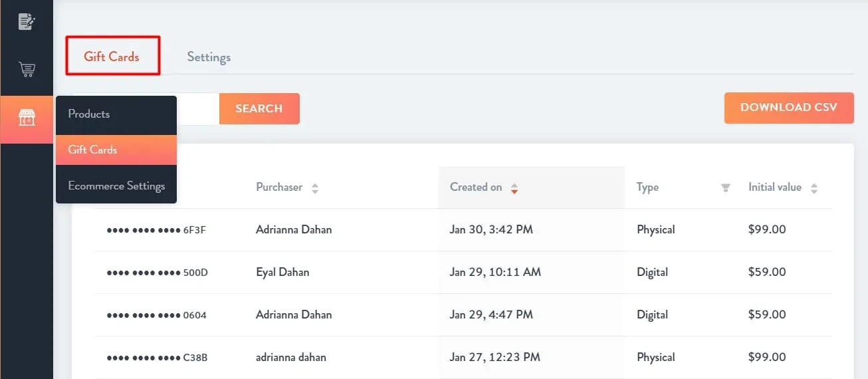This screenshot has height=379, width=868.
Task: Click the SEARCH button
Action: coord(259,108)
